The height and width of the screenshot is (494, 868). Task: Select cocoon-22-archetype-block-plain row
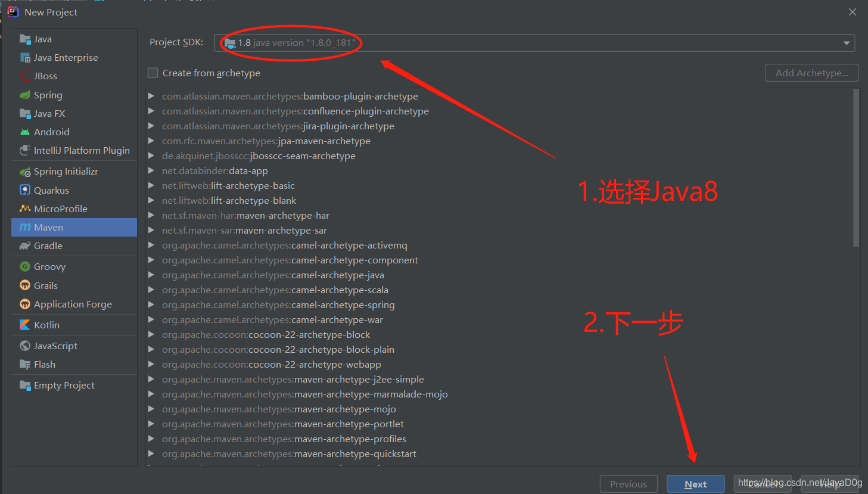tap(499, 349)
